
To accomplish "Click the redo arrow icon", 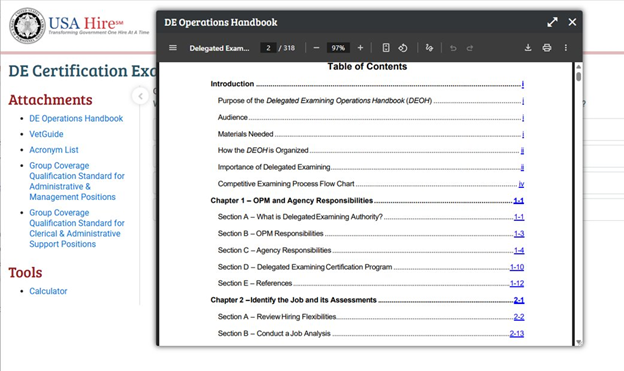I will (x=470, y=48).
